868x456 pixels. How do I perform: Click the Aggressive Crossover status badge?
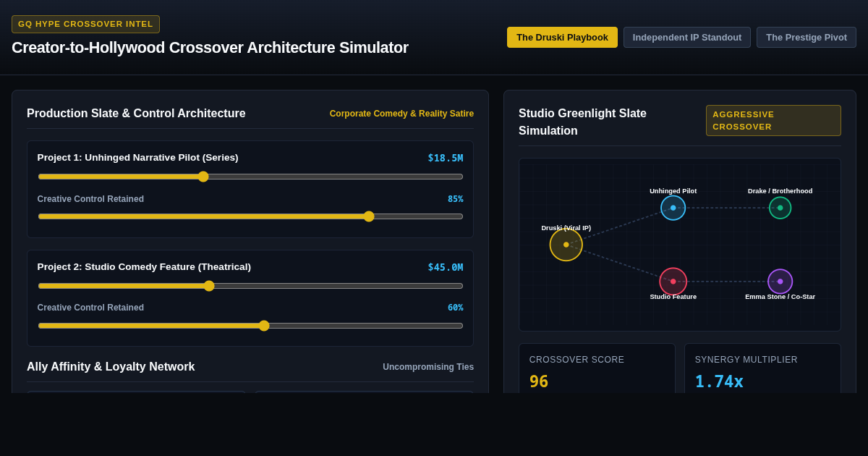(x=773, y=120)
